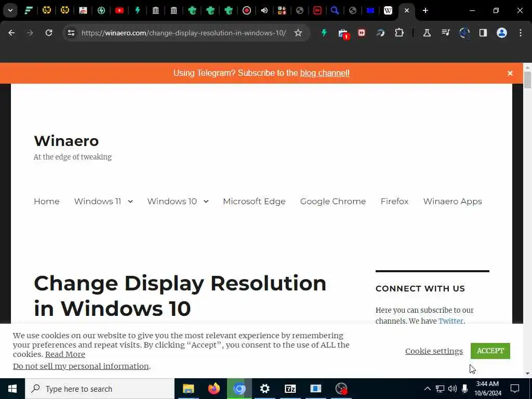Open the blue window app in taskbar
This screenshot has width=532, height=399.
coord(315,389)
